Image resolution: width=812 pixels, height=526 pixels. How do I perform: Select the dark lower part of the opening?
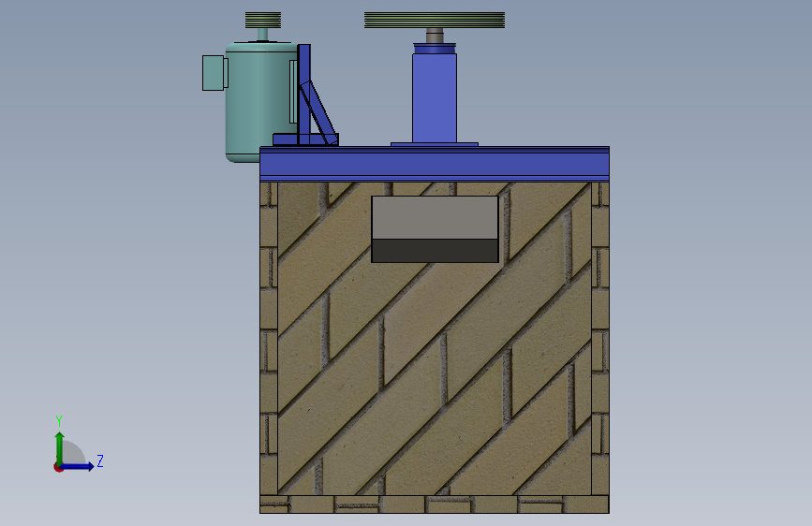tap(435, 251)
